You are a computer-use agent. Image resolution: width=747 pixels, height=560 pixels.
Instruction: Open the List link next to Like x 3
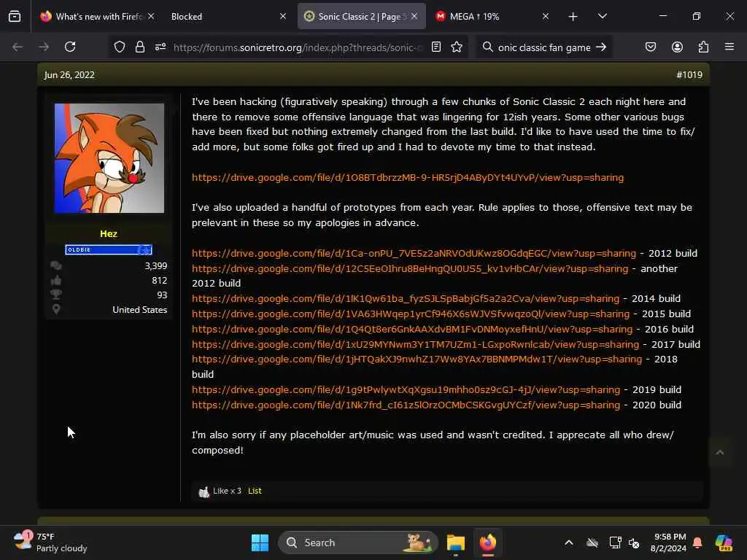[255, 491]
